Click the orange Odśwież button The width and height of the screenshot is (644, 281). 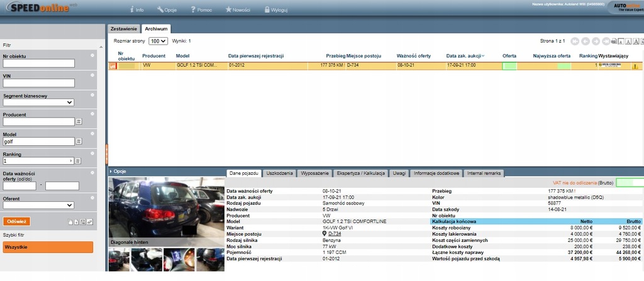16,221
